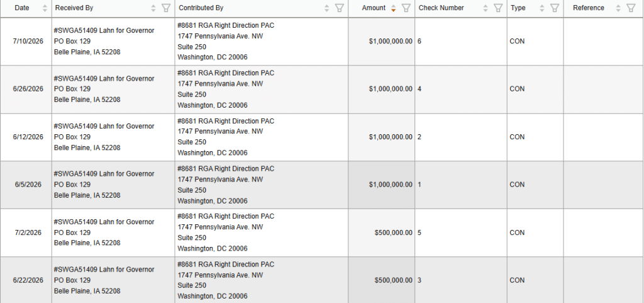Sort using the Type column arrows
Image resolution: width=644 pixels, height=303 pixels.
pyautogui.click(x=541, y=8)
